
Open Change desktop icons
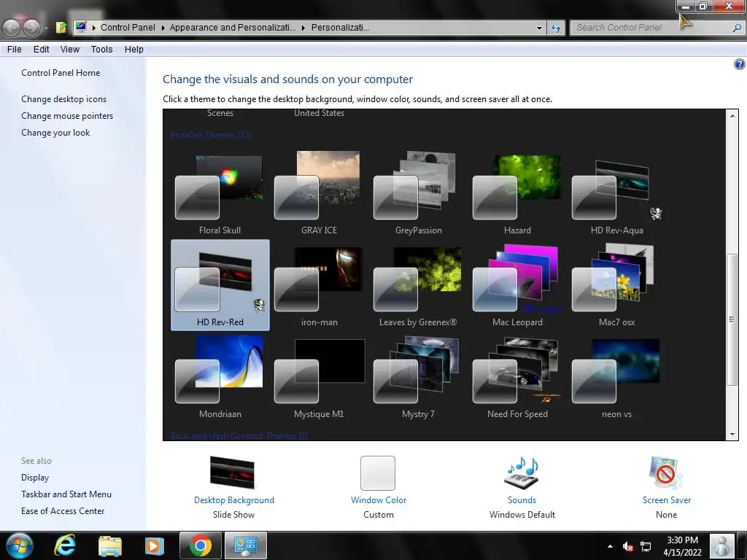[64, 99]
